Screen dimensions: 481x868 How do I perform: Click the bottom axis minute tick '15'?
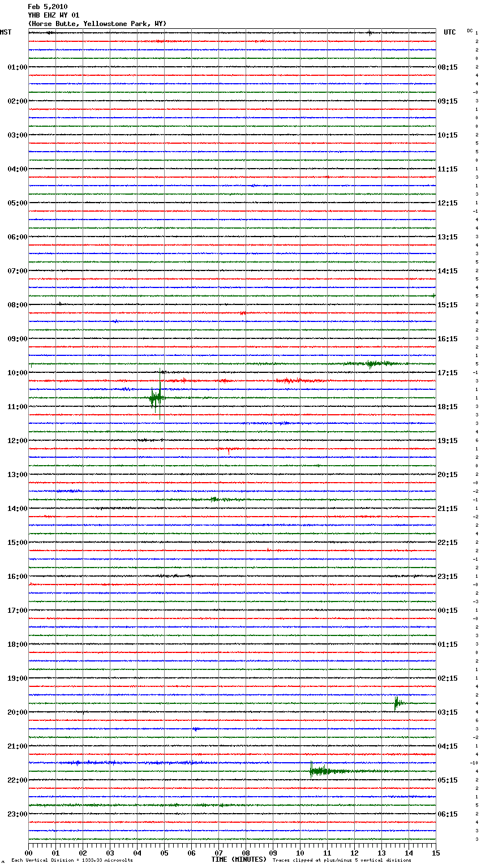tap(436, 853)
